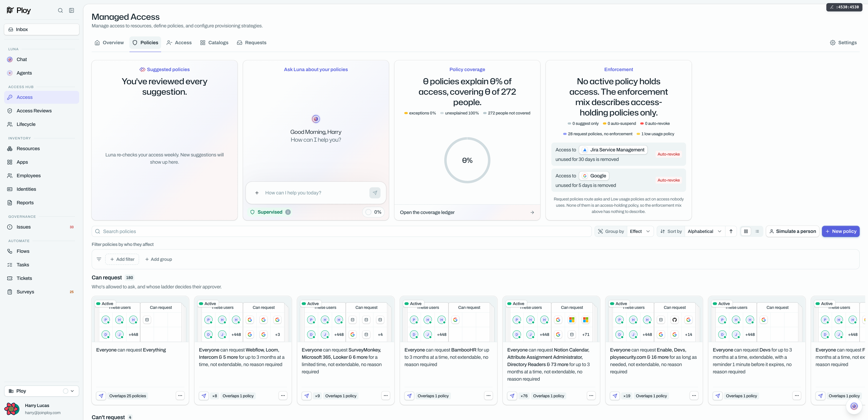Open Identities page
This screenshot has width=868, height=420.
[x=41, y=189]
